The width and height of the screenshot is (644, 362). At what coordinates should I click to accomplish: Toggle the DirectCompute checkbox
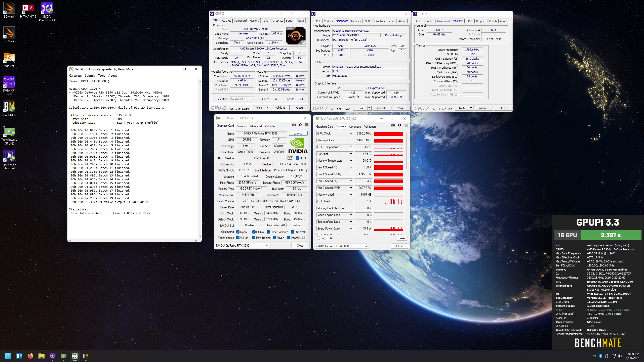click(268, 232)
